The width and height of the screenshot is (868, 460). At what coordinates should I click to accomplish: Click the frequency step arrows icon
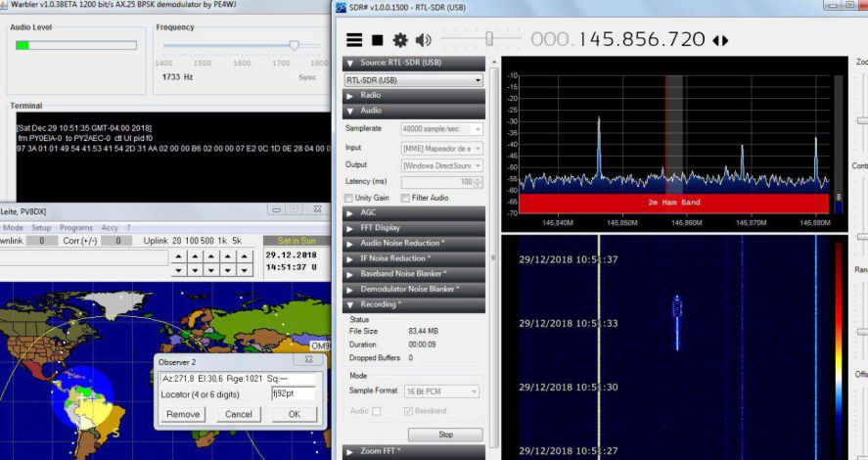(x=720, y=40)
